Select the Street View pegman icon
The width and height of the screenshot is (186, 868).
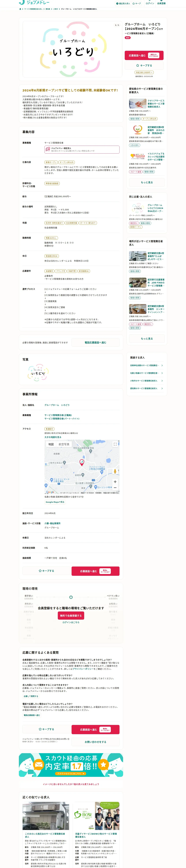point(115,471)
